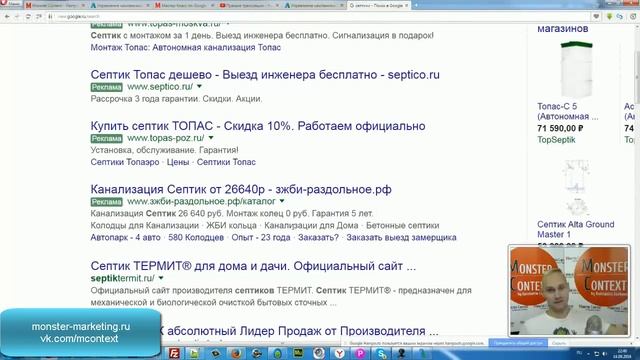Open the 'Заказать?' sitelink
This screenshot has width=640, height=360.
(x=318, y=238)
